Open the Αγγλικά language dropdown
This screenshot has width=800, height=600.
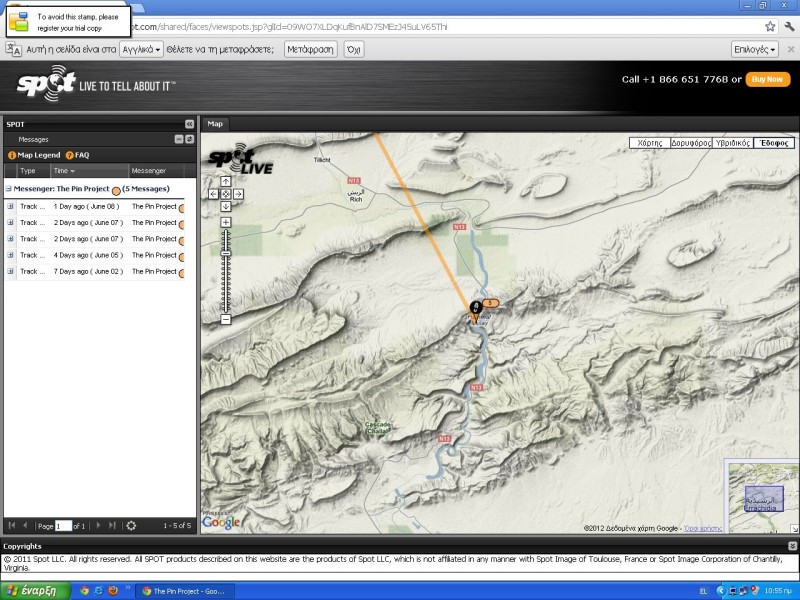click(x=141, y=49)
